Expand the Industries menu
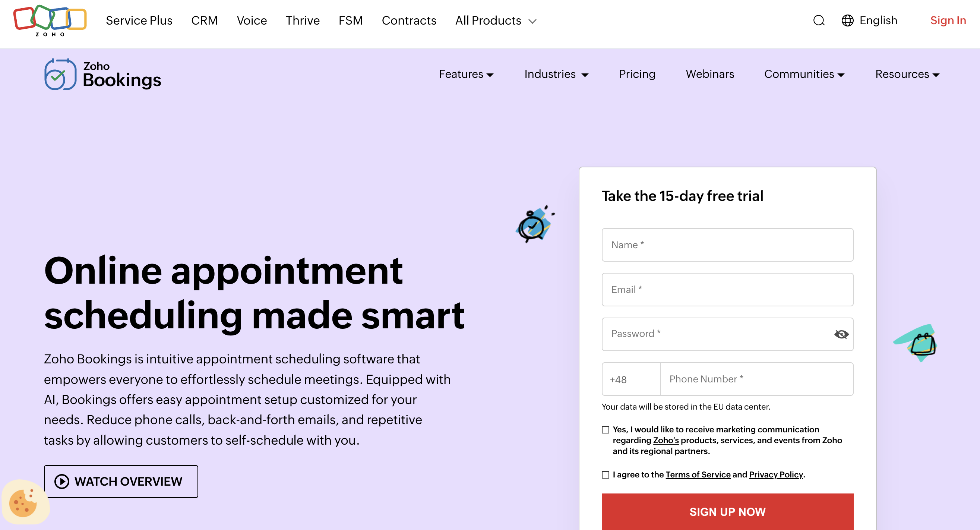The width and height of the screenshot is (980, 530). pyautogui.click(x=556, y=74)
